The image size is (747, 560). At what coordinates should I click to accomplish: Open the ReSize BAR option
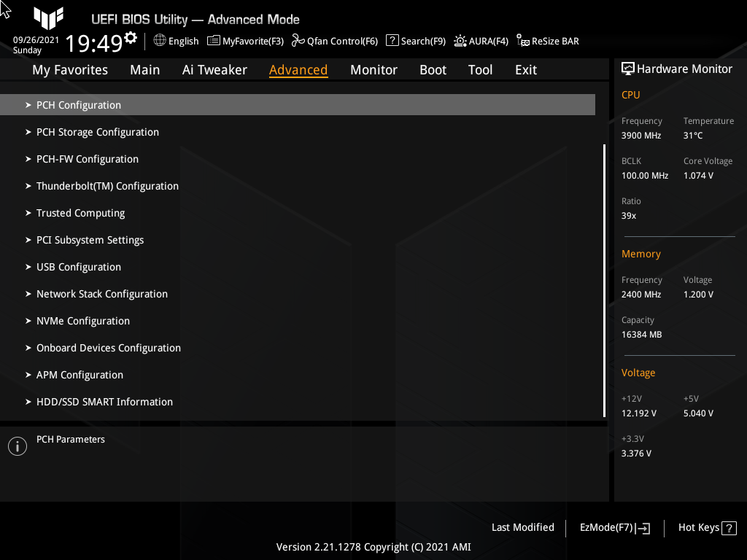pyautogui.click(x=547, y=41)
